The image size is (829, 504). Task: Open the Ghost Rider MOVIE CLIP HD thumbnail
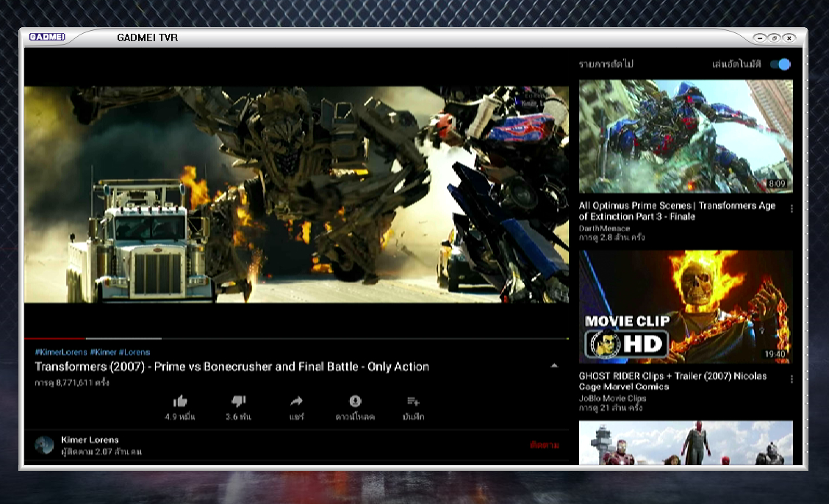click(686, 307)
